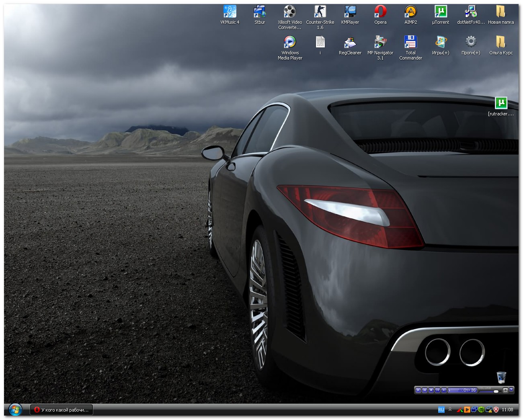Pause playback in the mini player

[425, 390]
